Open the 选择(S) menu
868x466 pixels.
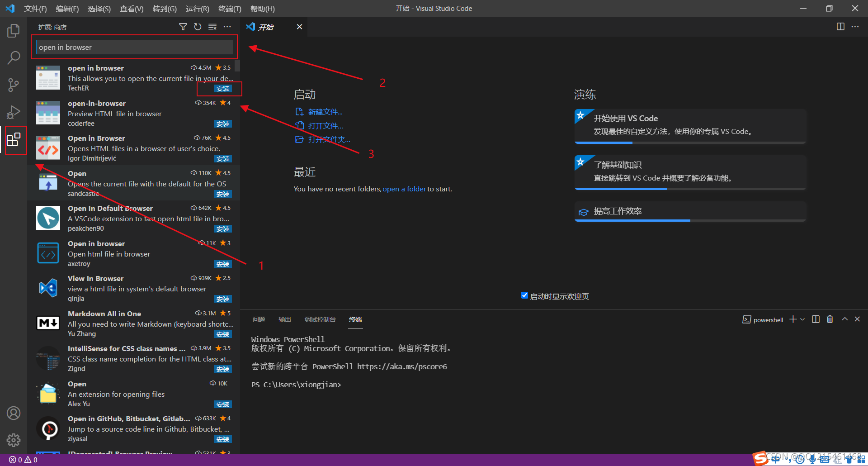click(99, 9)
